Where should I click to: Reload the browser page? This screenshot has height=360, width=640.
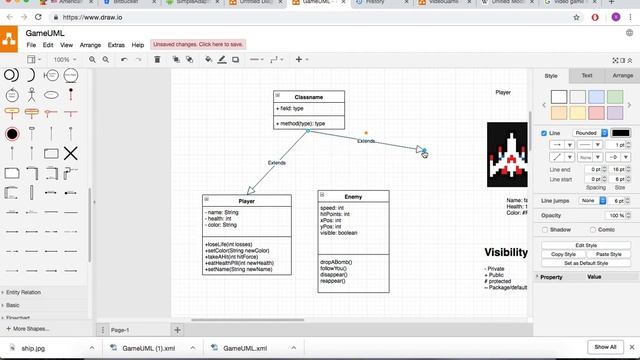pos(38,17)
